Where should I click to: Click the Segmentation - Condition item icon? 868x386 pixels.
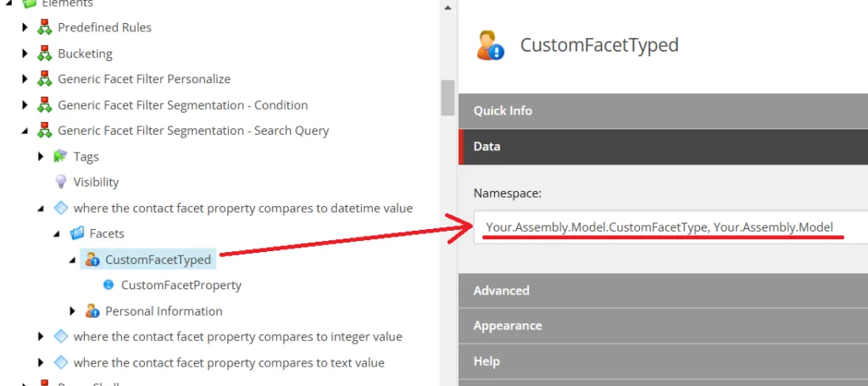point(44,104)
